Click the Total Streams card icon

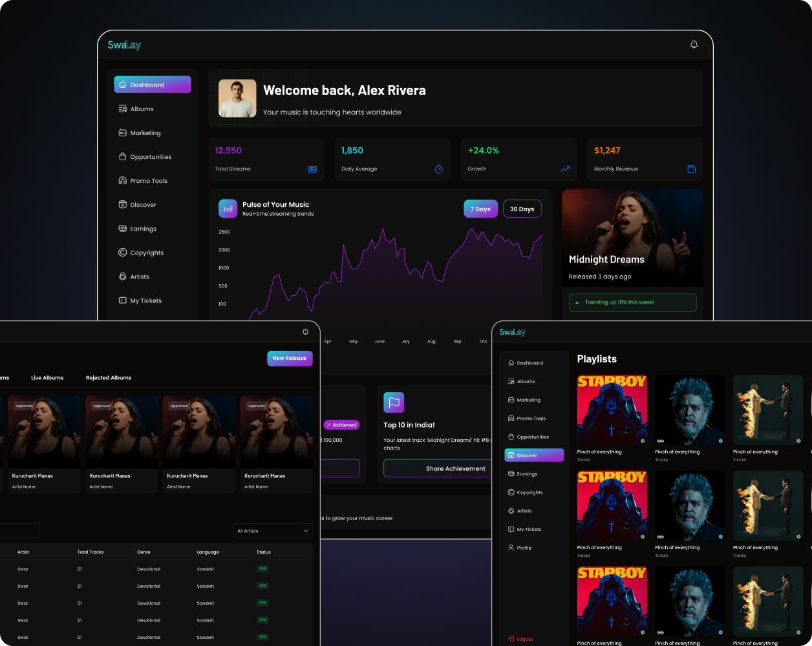coord(312,169)
